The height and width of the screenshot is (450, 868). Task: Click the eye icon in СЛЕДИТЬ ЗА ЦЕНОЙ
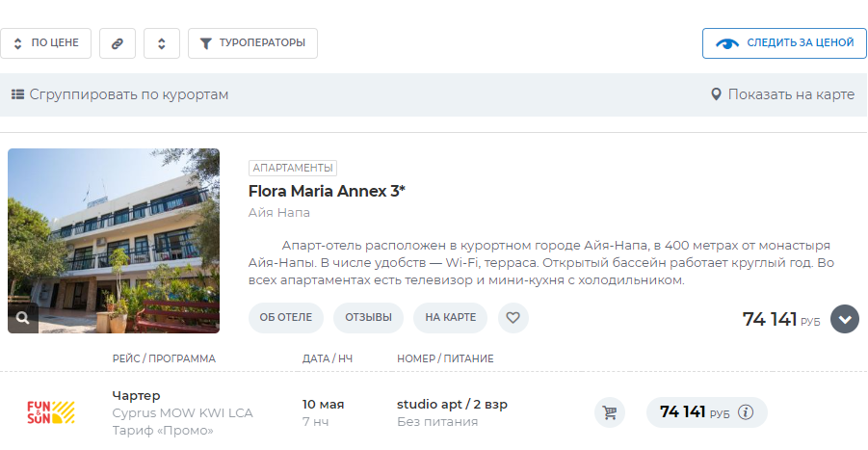727,43
